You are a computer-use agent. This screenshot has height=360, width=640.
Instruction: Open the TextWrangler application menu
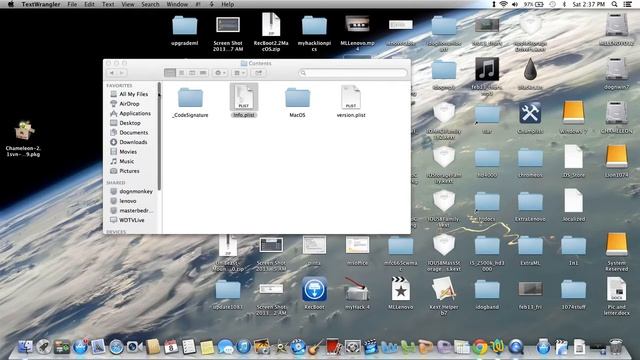[41, 4]
